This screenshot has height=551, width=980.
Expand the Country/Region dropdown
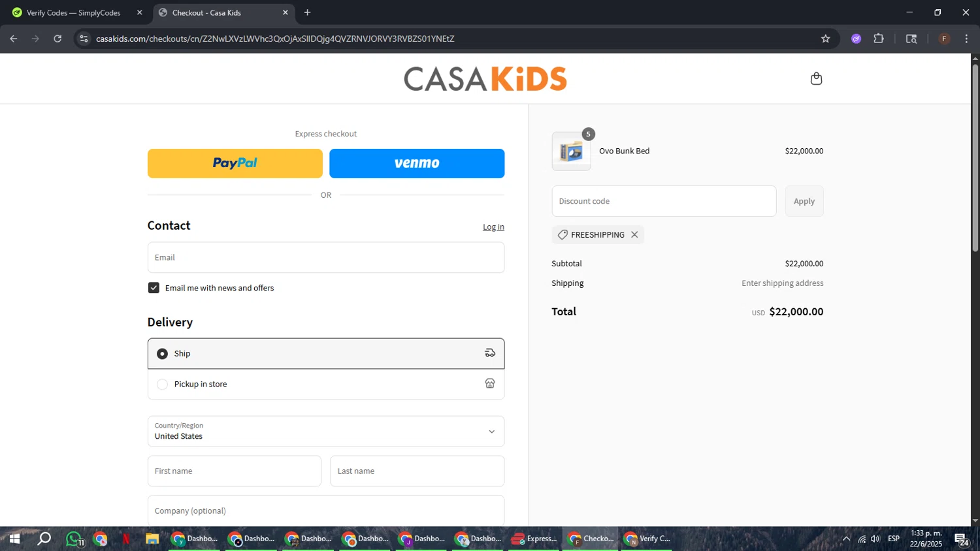(326, 432)
